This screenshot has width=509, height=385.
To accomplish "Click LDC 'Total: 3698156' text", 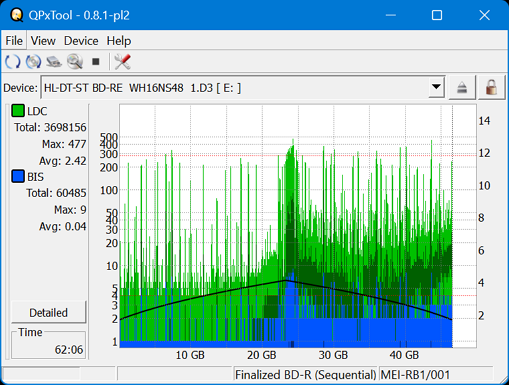I will click(50, 127).
